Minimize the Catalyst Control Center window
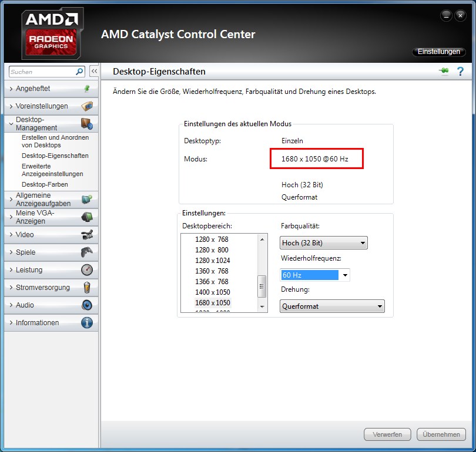This screenshot has height=452, width=476. [446, 15]
